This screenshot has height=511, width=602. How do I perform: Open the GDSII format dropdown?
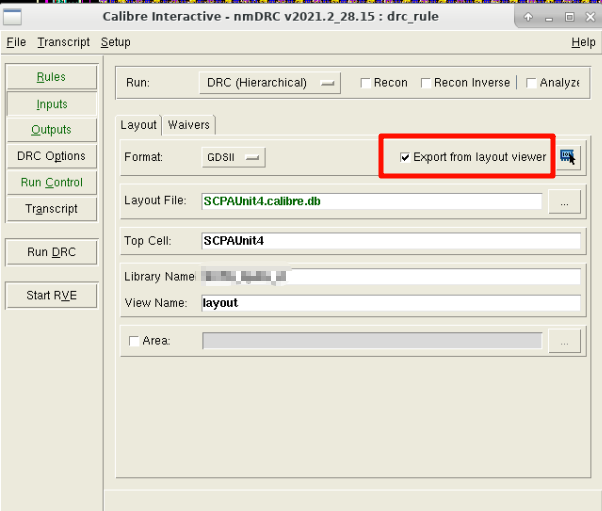click(x=233, y=157)
